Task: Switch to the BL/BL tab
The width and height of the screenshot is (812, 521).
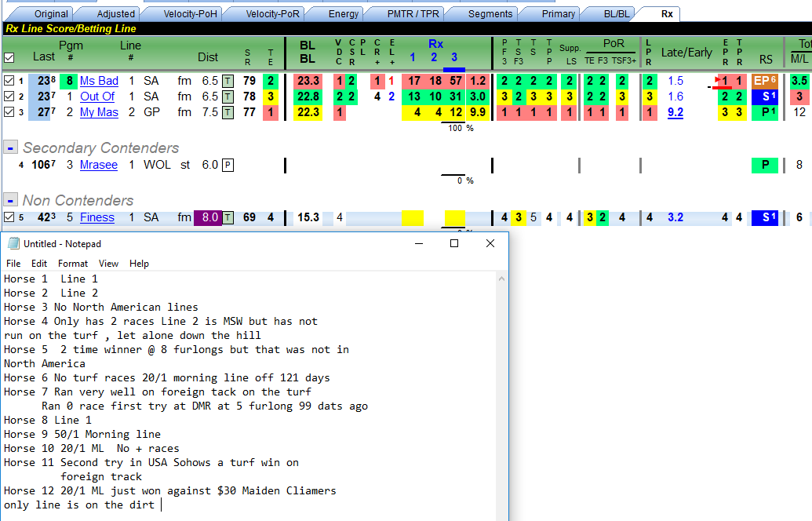Action: coord(616,14)
